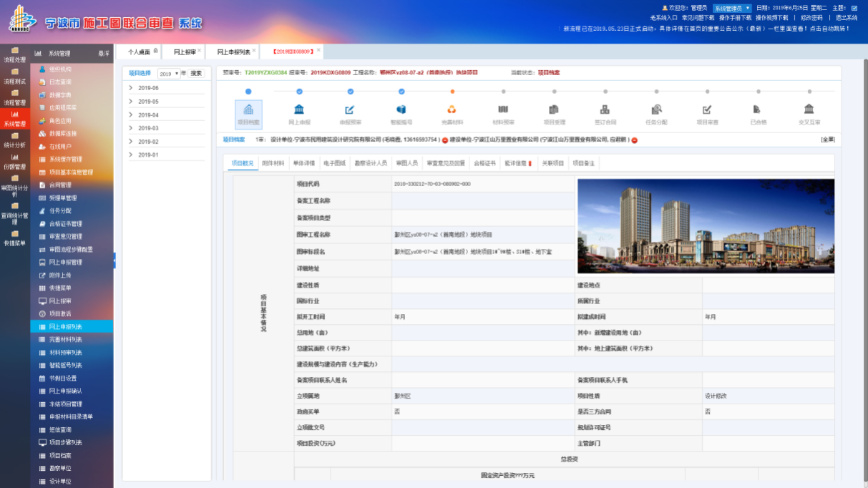Click the 智能摇号 step icon
Screen dimensions: 868x488
click(401, 109)
